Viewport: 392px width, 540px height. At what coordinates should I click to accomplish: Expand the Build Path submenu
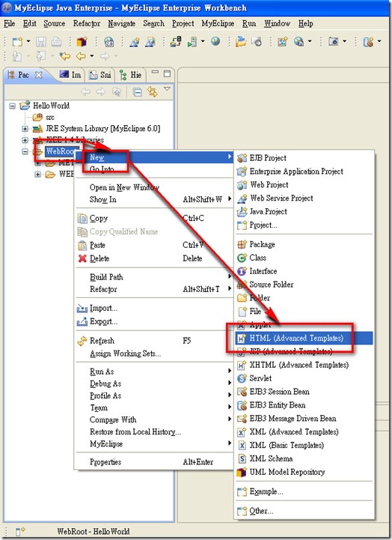[x=154, y=277]
